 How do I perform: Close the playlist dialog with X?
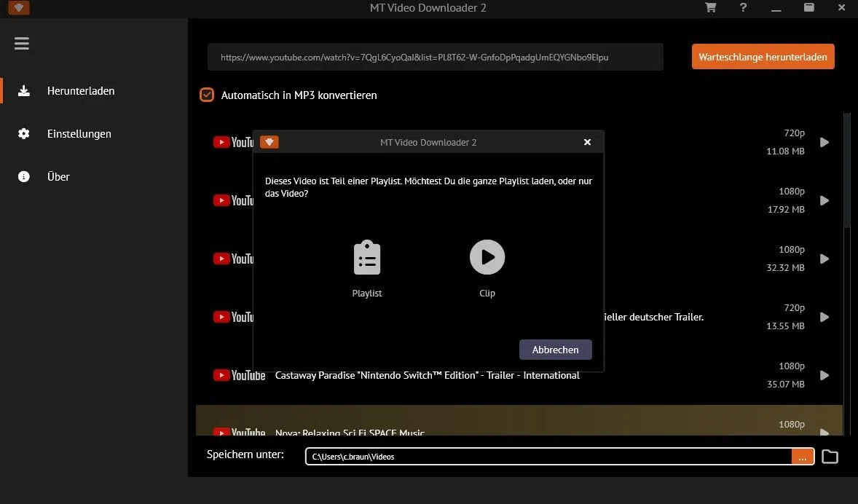(x=587, y=142)
